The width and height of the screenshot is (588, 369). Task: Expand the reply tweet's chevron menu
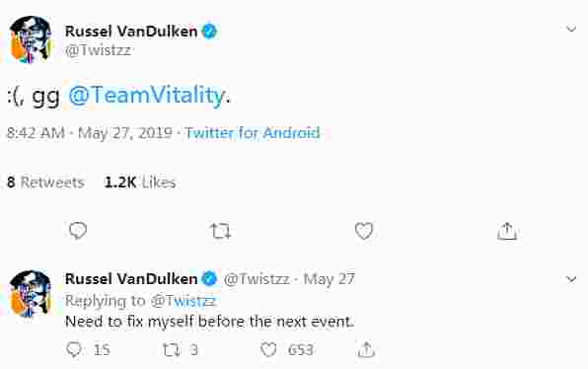(x=571, y=279)
